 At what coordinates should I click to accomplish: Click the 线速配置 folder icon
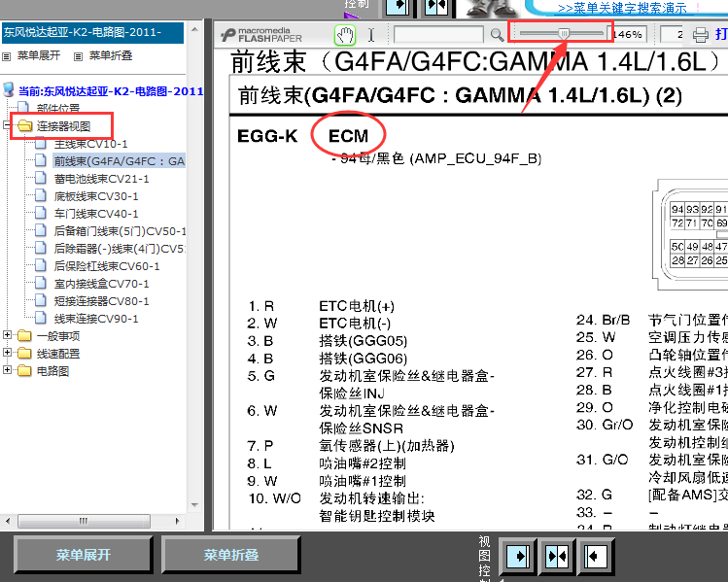24,354
